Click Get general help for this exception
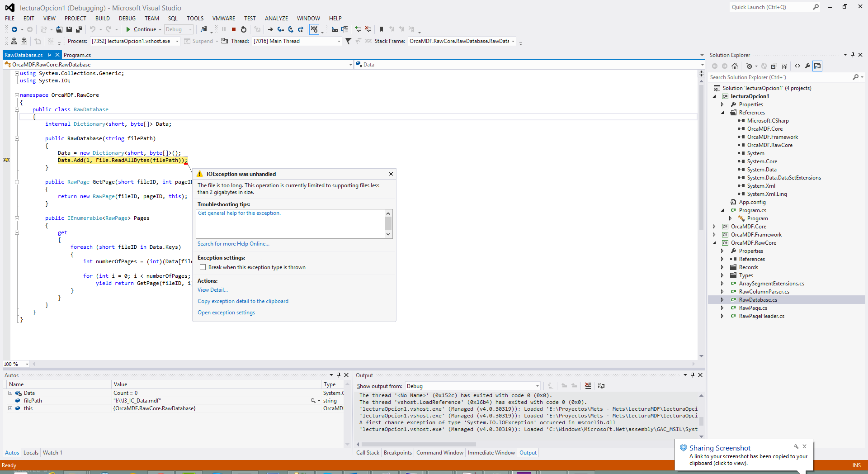Viewport: 868px width, 474px height. 239,213
